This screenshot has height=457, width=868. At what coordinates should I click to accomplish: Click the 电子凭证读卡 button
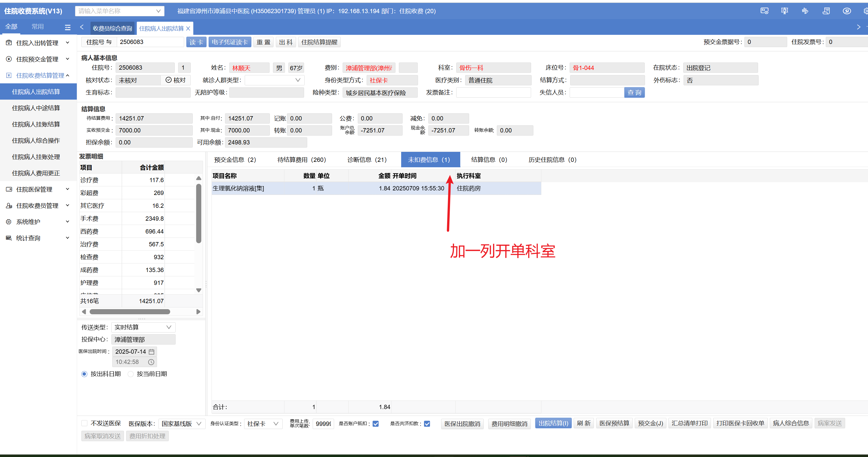(230, 42)
